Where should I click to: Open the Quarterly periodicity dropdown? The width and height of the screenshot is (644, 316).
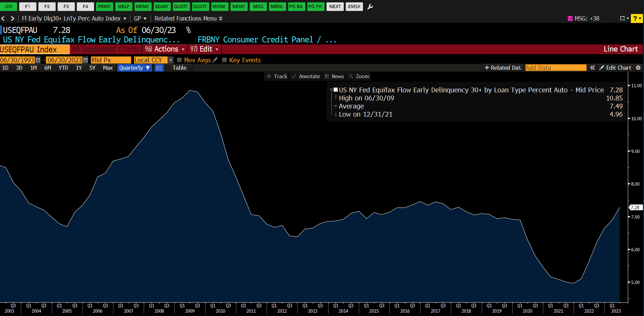click(x=135, y=68)
